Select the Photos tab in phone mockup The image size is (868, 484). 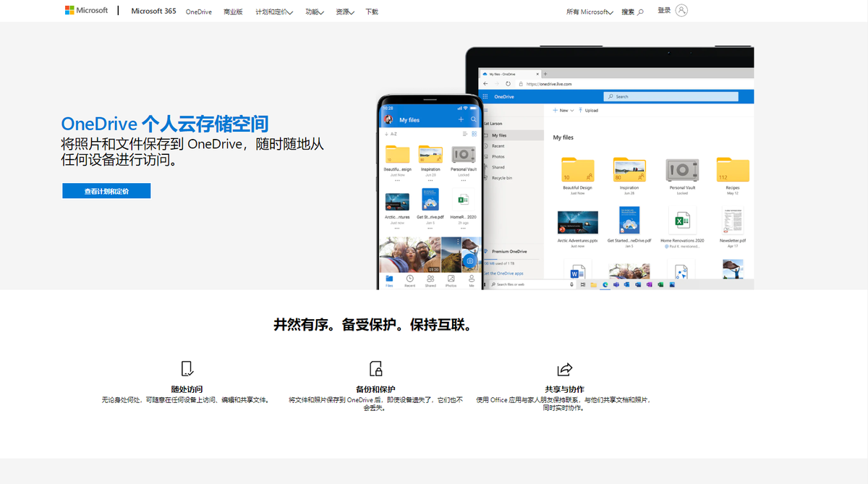pos(451,281)
